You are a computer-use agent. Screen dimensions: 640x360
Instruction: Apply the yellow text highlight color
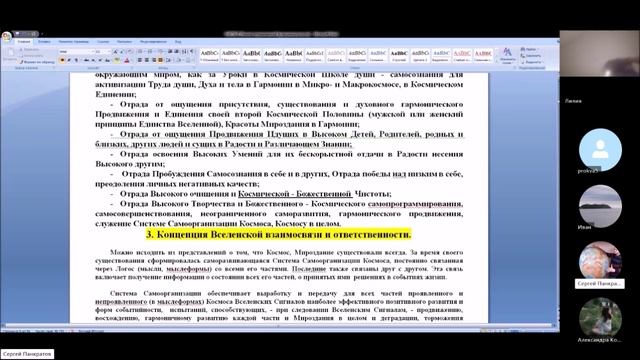116,60
